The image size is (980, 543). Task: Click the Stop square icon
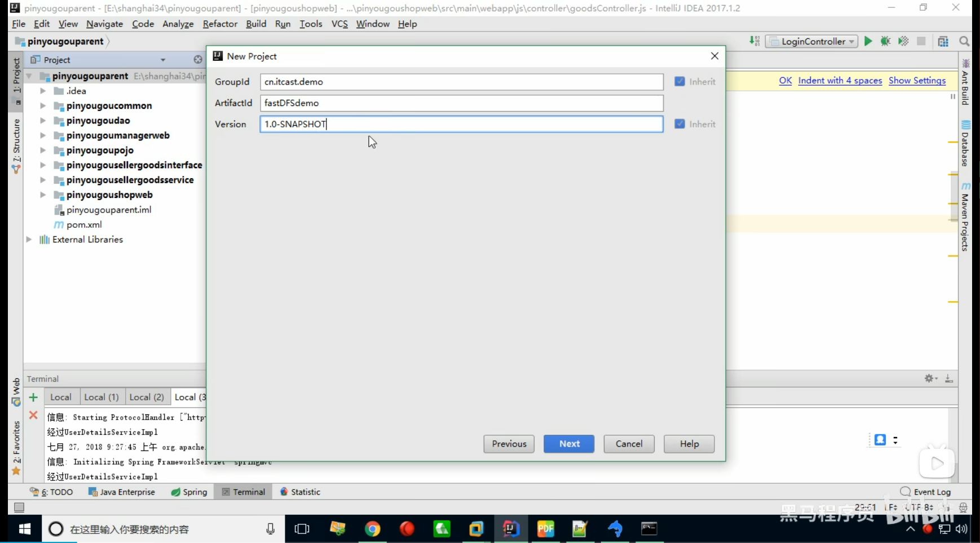coord(921,41)
